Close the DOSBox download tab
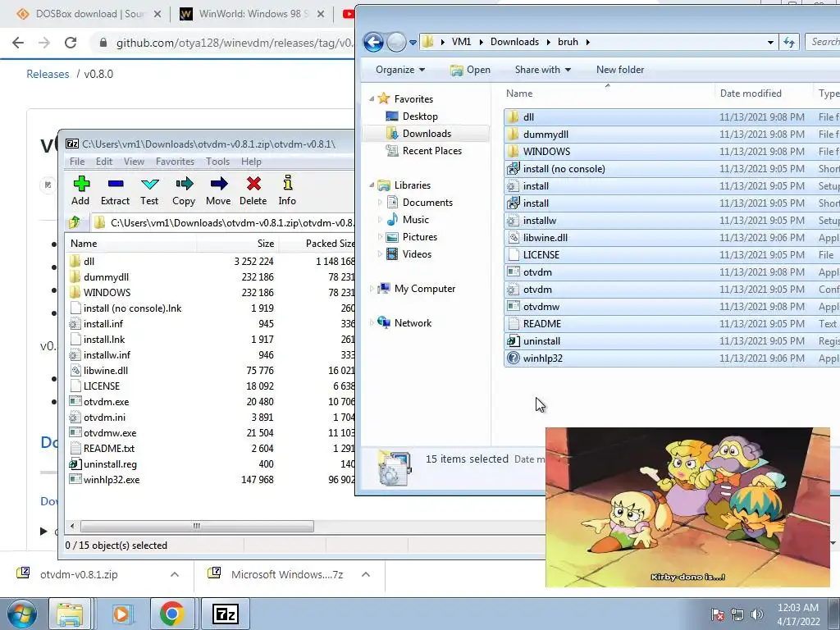Viewport: 840px width, 630px height. tap(157, 14)
